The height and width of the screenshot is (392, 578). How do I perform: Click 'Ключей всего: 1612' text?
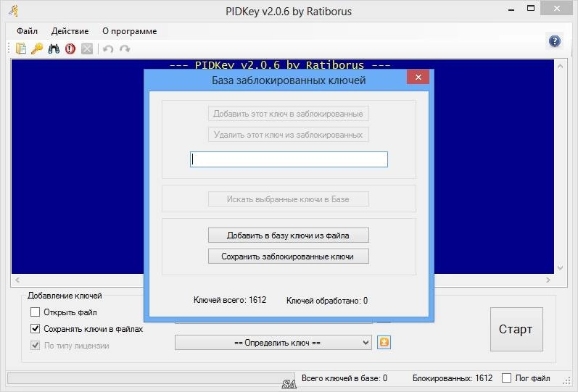(x=230, y=300)
